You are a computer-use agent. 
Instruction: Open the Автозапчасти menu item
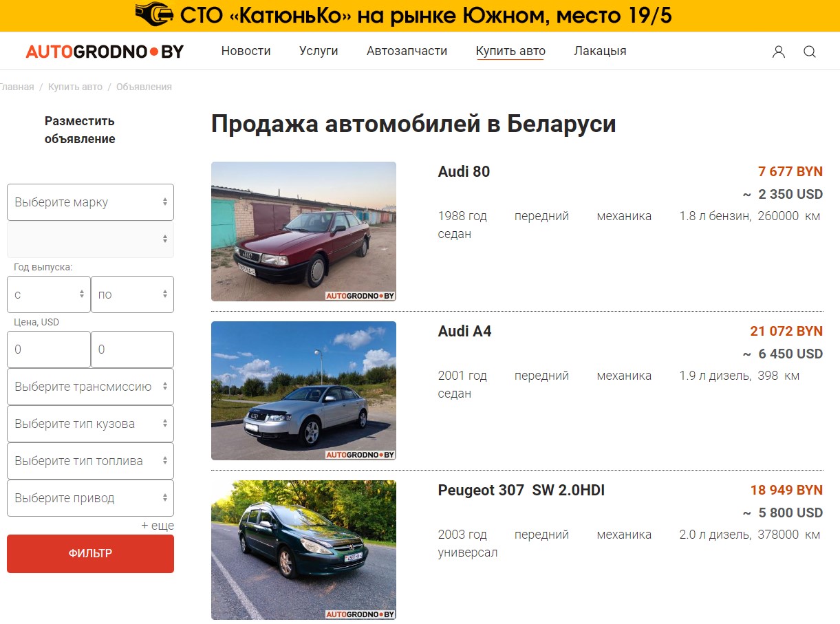407,51
